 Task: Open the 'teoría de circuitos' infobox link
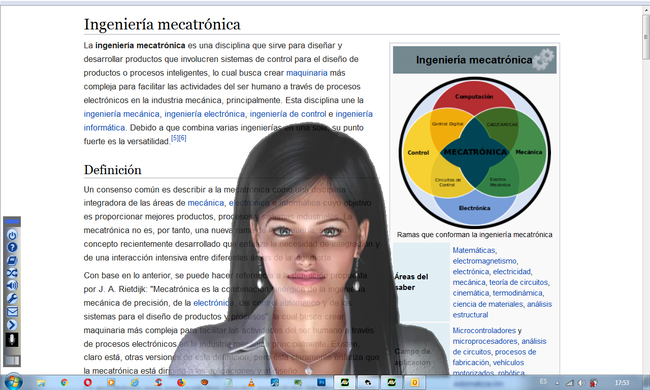coord(519,282)
